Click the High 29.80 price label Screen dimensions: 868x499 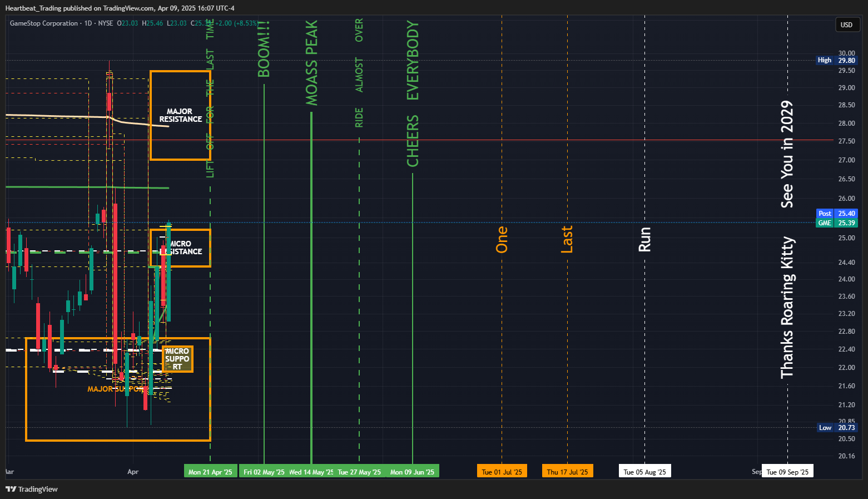point(837,60)
